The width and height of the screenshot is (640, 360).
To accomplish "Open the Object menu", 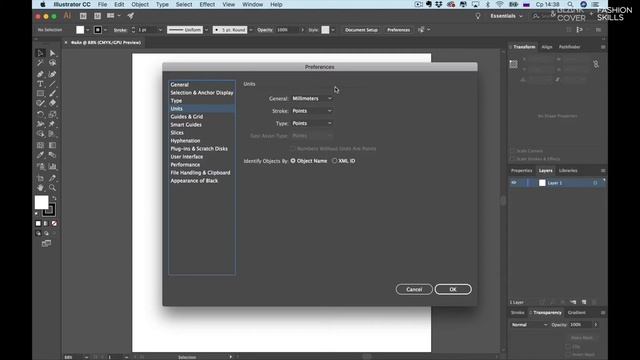I will pyautogui.click(x=140, y=4).
